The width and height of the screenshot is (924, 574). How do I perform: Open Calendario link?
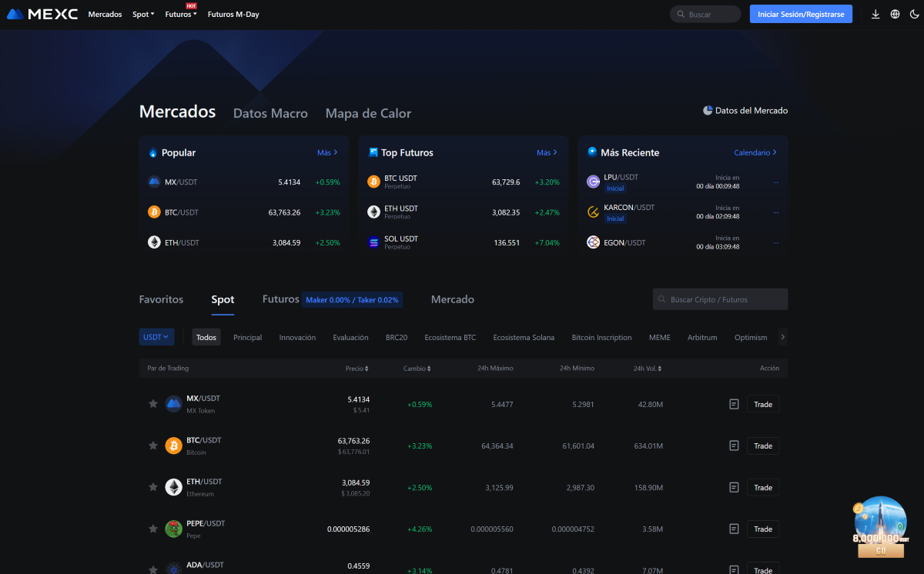point(755,152)
